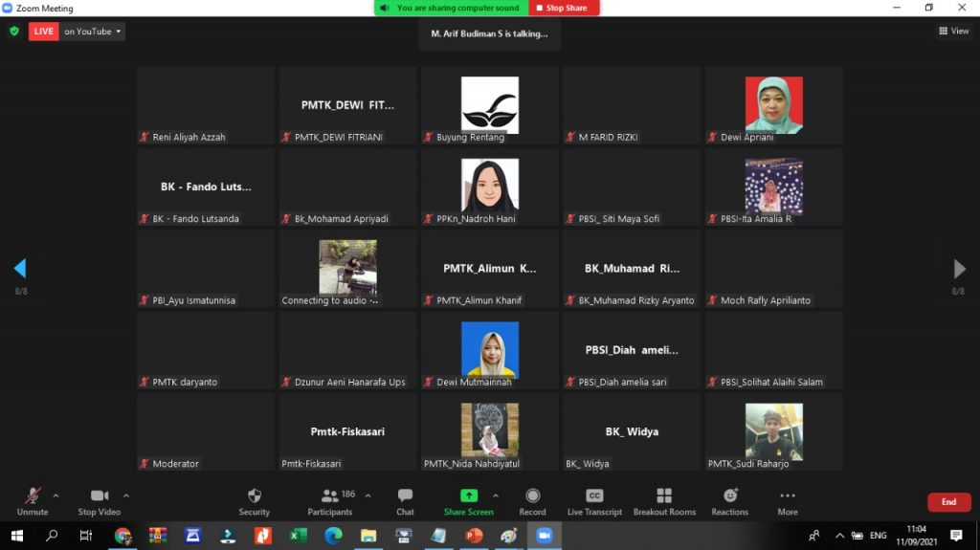Screen dimensions: 980x550
Task: Click the red End meeting button
Action: click(x=948, y=502)
